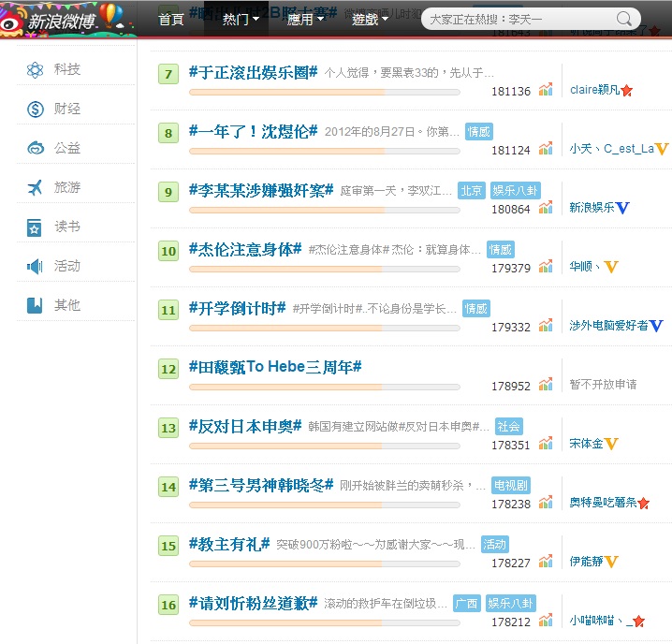The width and height of the screenshot is (672, 644).
Task: Expand the 热门 dropdown menu
Action: point(241,19)
